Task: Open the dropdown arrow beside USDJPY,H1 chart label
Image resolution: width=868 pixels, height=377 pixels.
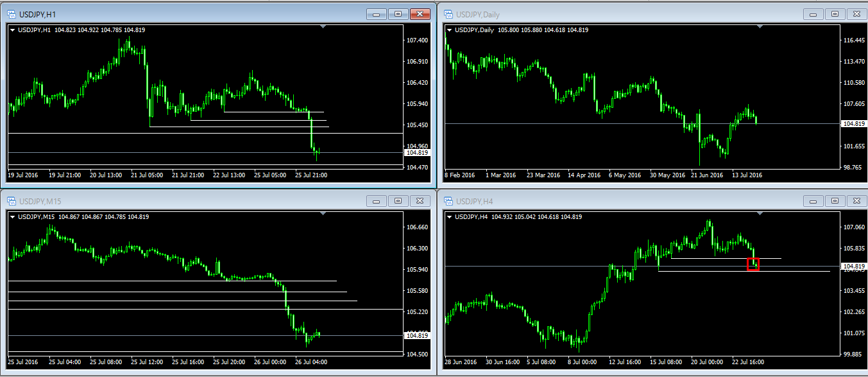Action: point(13,30)
